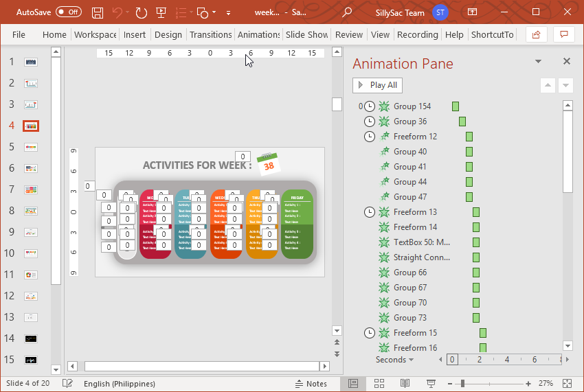
Task: Click Fit slide to window icon
Action: click(x=567, y=384)
